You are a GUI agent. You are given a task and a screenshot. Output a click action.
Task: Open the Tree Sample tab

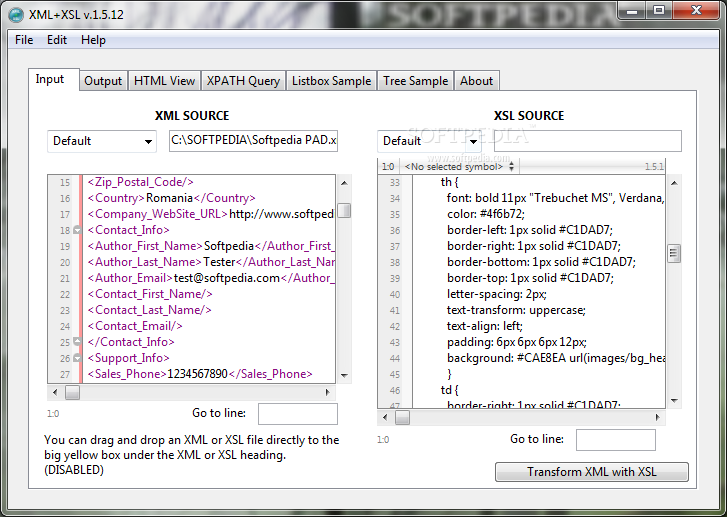coord(415,81)
